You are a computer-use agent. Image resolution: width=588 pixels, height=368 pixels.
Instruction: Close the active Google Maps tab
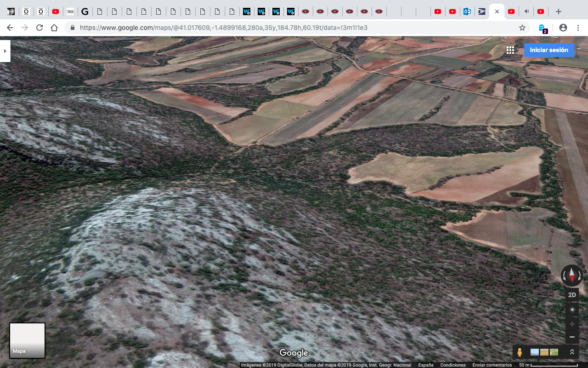tap(497, 11)
